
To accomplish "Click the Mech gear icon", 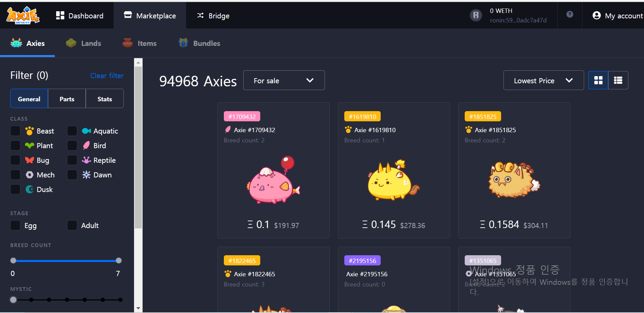I will [30, 175].
